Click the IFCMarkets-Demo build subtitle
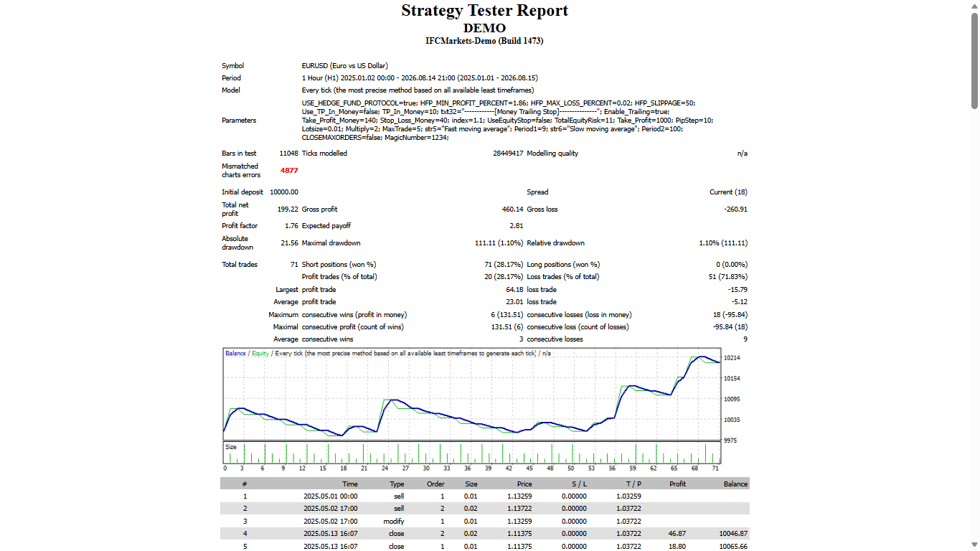Screen dimensions: 980x551 point(485,41)
